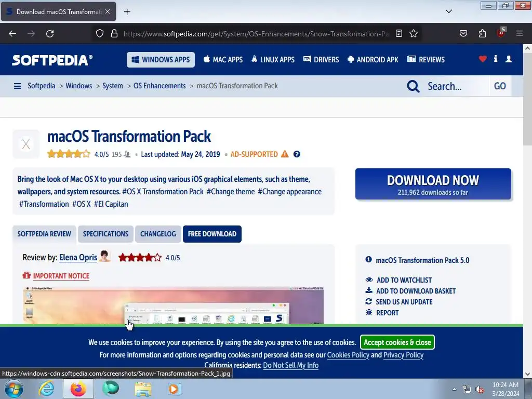The height and width of the screenshot is (399, 532).
Task: Follow the OS Enhancements breadcrumb link
Action: (159, 86)
